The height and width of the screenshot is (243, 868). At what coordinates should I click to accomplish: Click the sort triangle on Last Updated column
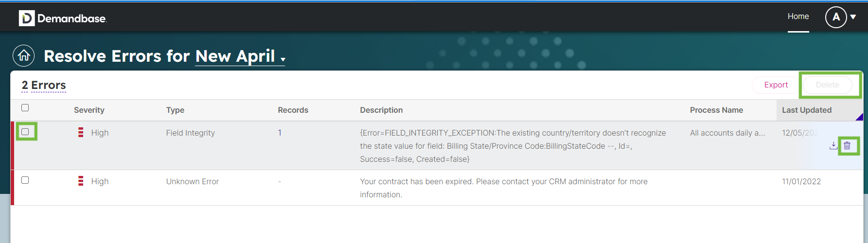tap(859, 117)
